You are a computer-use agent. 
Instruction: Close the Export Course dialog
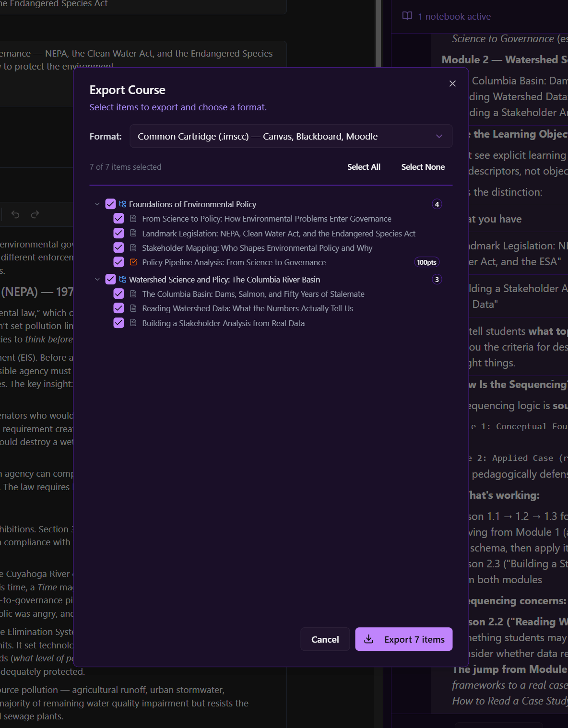click(452, 83)
